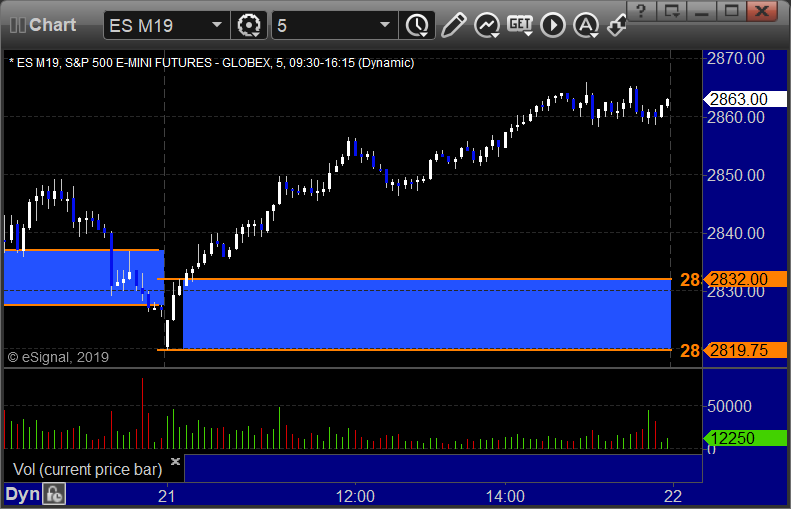Toggle the time lock icon beside Dyn

pyautogui.click(x=54, y=494)
